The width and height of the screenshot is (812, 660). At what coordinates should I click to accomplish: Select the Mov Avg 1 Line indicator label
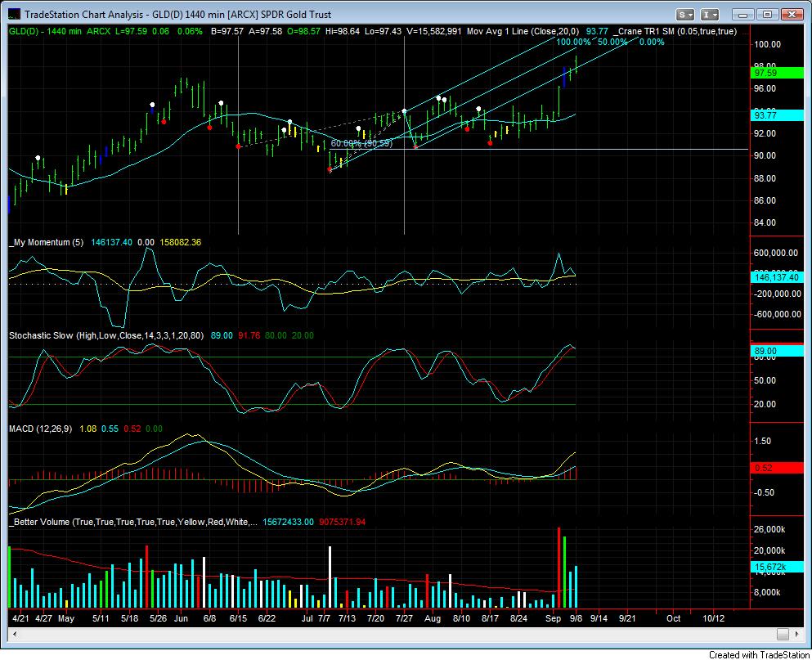click(523, 31)
